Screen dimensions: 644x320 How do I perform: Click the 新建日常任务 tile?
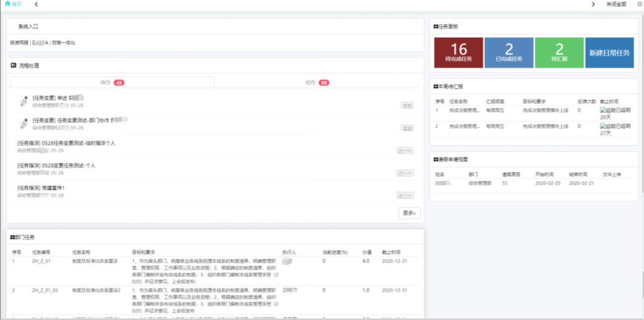tap(609, 53)
